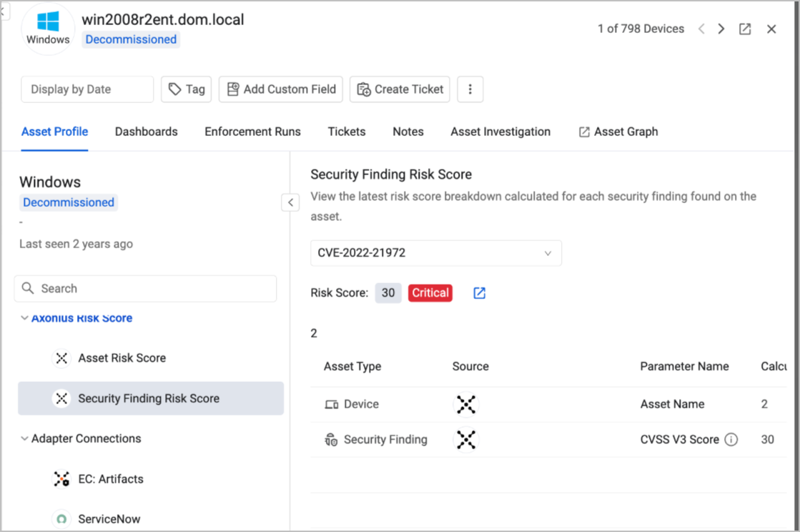Open Enforcement Runs tab
The height and width of the screenshot is (532, 800).
252,132
